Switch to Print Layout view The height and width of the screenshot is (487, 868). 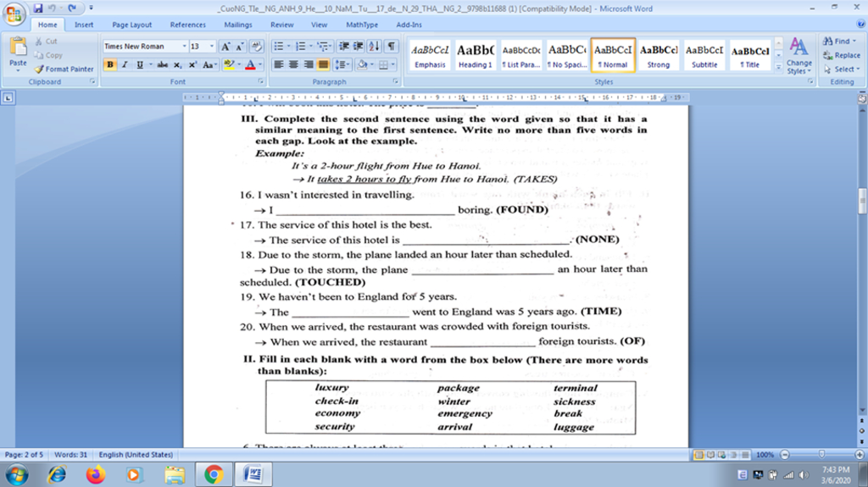pos(699,455)
